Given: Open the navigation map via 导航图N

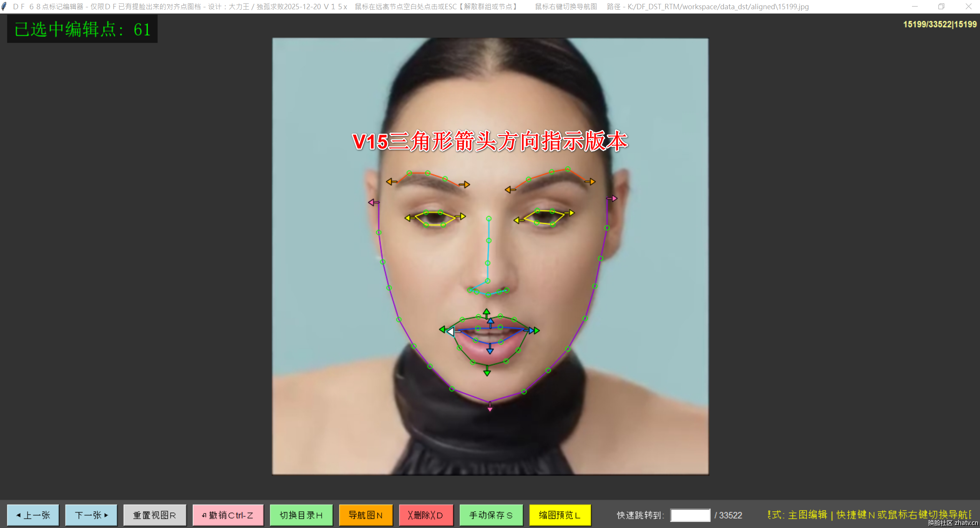Looking at the screenshot, I should tap(365, 515).
